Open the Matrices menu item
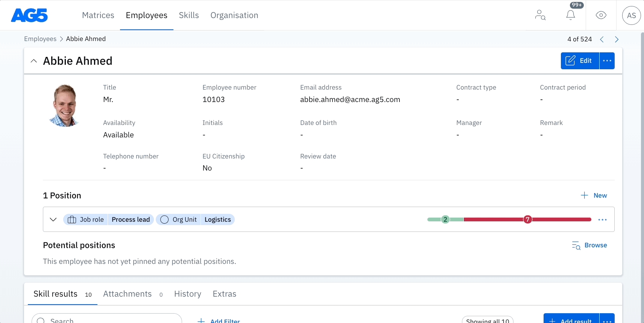The image size is (644, 323). [x=98, y=15]
